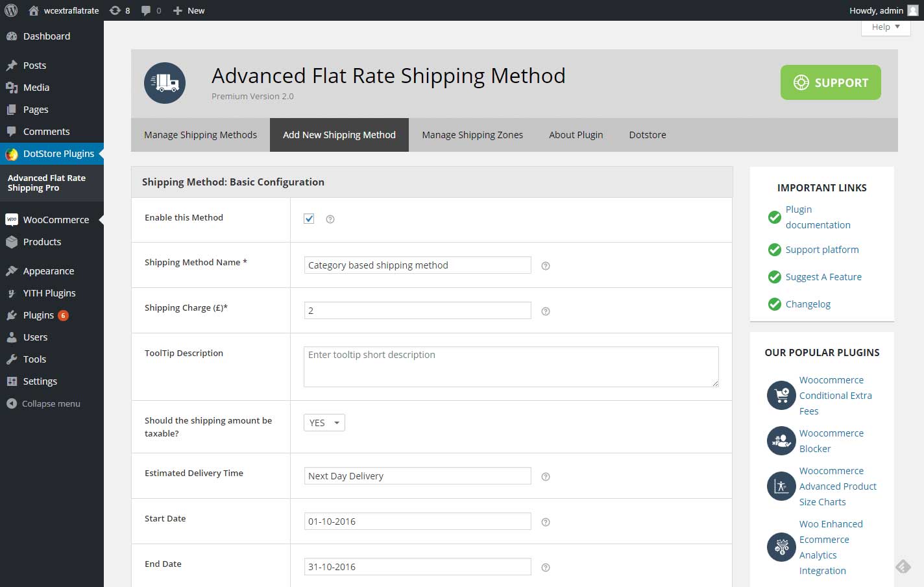Click the Shipping Method Name field
Viewport: 924px width, 587px height.
tap(417, 265)
